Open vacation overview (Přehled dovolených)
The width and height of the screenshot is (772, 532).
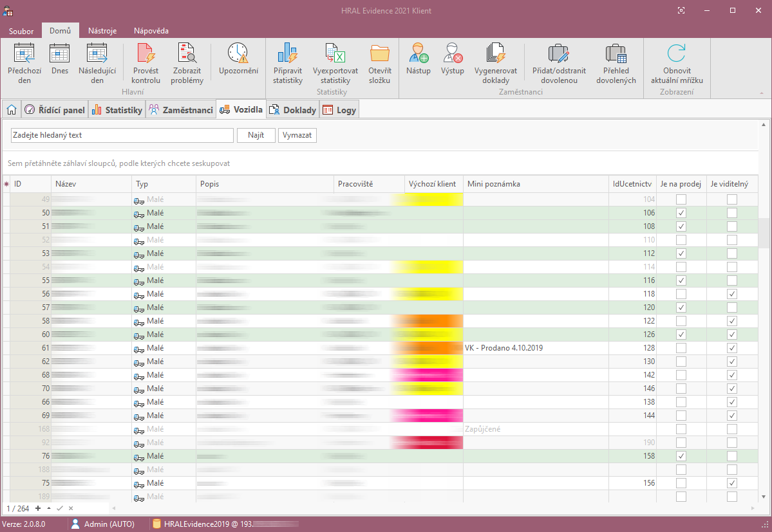[616, 64]
